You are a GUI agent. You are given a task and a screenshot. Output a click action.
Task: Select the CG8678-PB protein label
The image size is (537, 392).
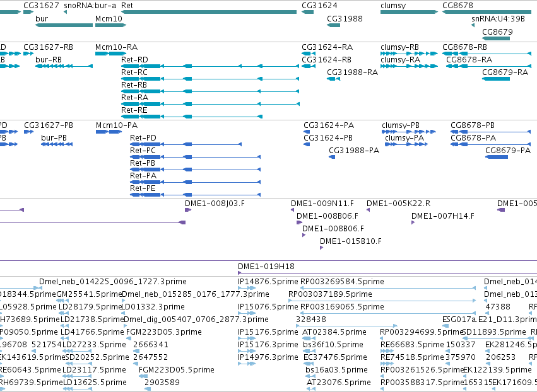(473, 125)
